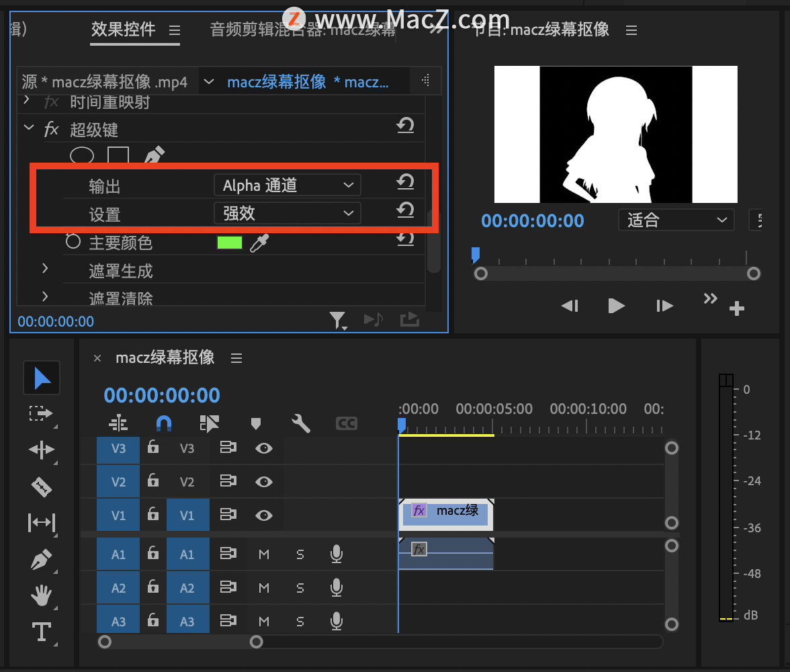Viewport: 790px width, 672px height.
Task: Toggle the 超级键 fx switch
Action: (51, 130)
